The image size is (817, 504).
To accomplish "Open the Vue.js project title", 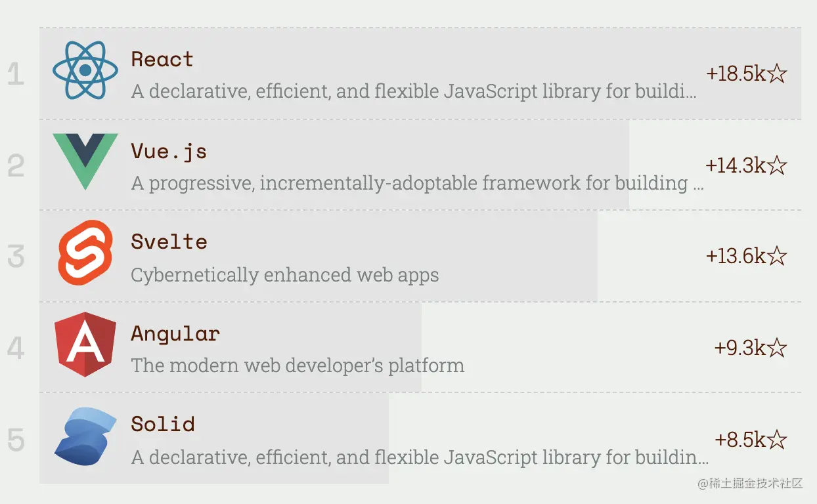I will click(x=169, y=152).
